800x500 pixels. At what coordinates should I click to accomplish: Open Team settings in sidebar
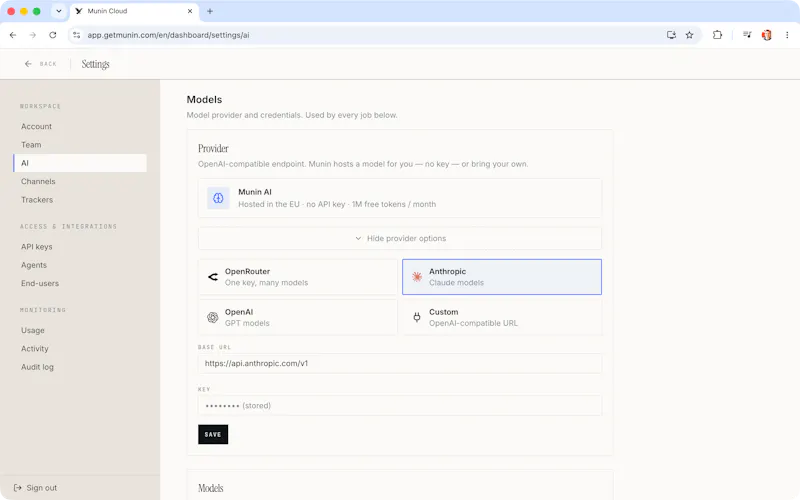point(31,145)
